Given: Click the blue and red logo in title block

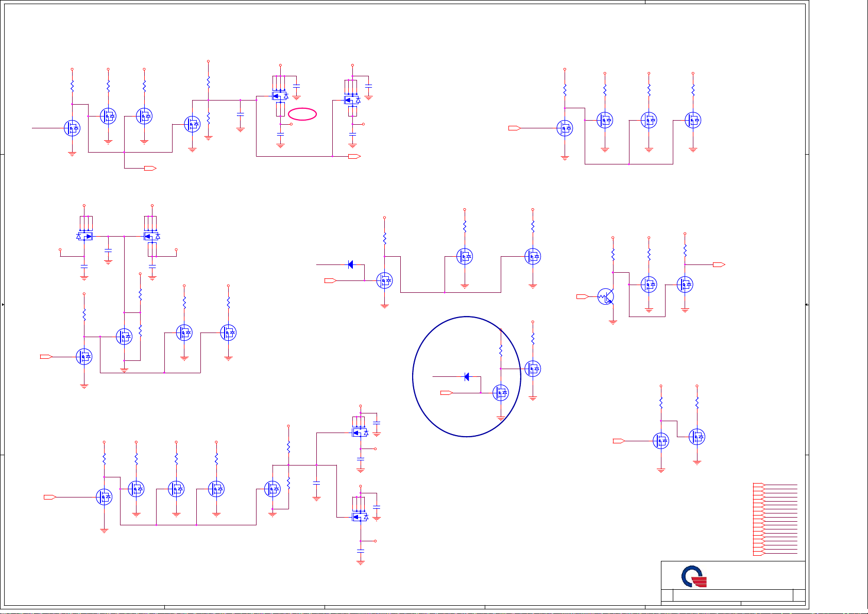Looking at the screenshot, I should coord(693,576).
